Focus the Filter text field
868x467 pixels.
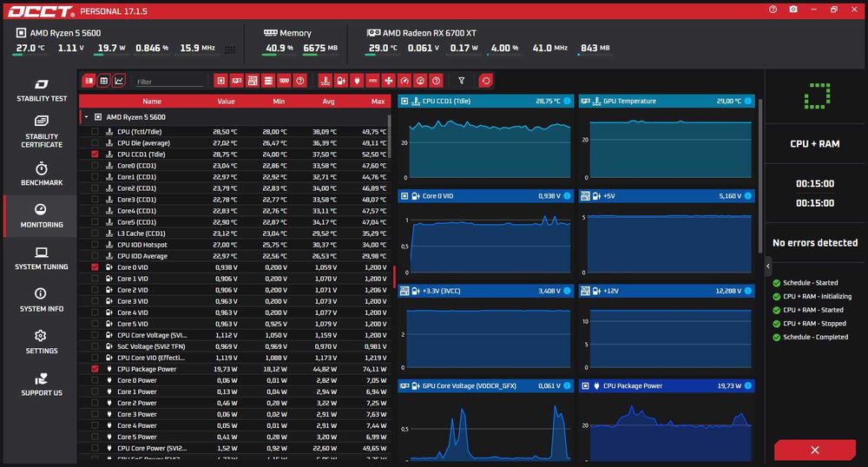169,82
